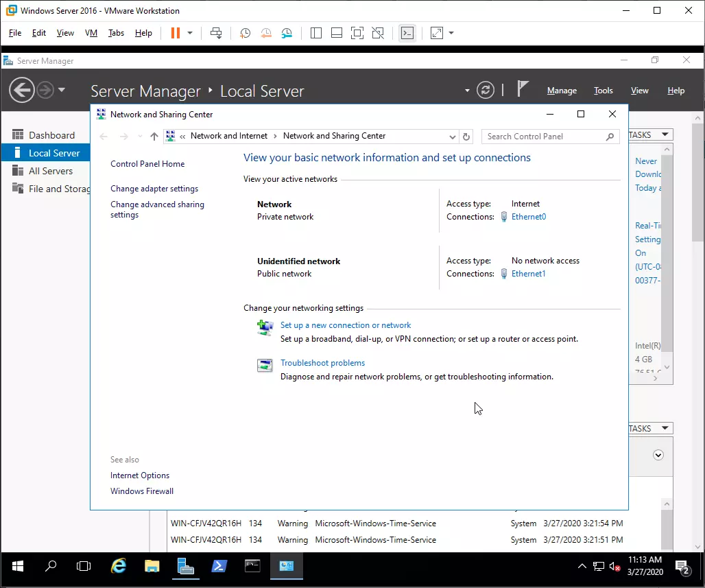
Task: Open Windows taskbar search
Action: [50, 566]
